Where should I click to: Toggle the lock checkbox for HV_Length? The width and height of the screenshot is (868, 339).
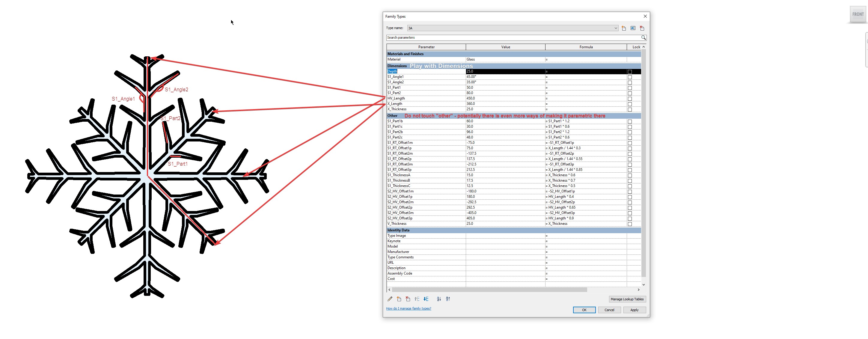click(630, 99)
